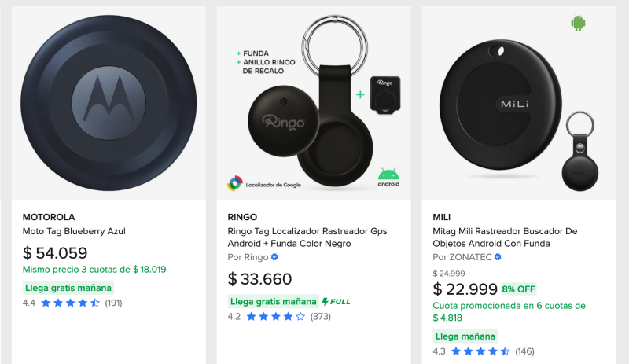Click the FULL lightning shipping icon
The image size is (629, 364).
[337, 301]
